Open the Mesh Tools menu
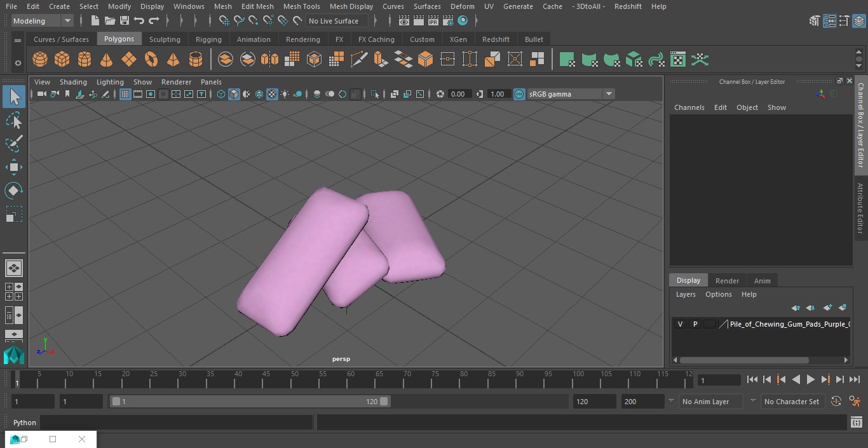This screenshot has height=448, width=868. (301, 6)
